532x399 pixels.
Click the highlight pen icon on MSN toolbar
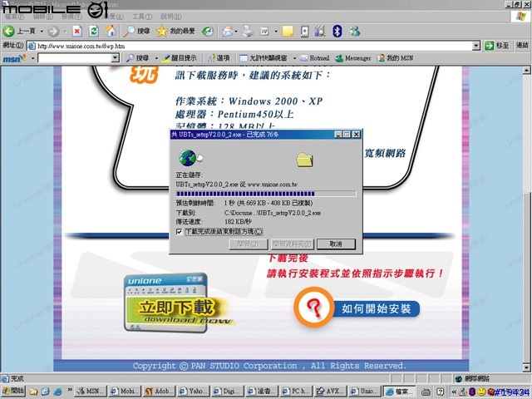(x=165, y=58)
